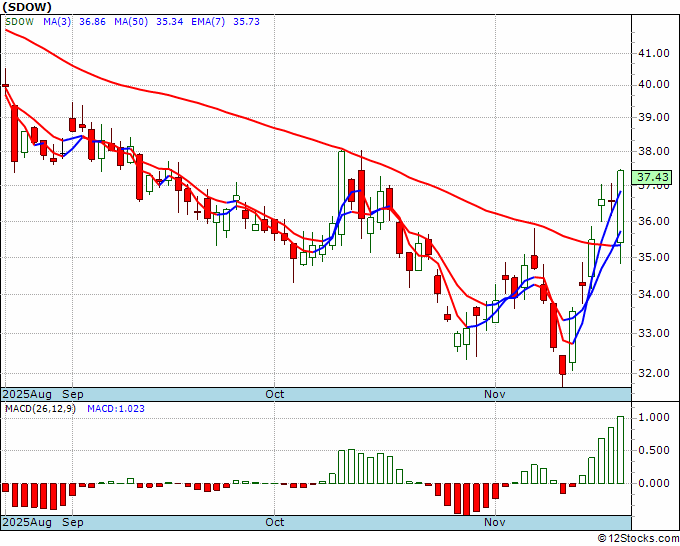Click Nov on the price chart date axis
The width and height of the screenshot is (680, 546).
495,394
